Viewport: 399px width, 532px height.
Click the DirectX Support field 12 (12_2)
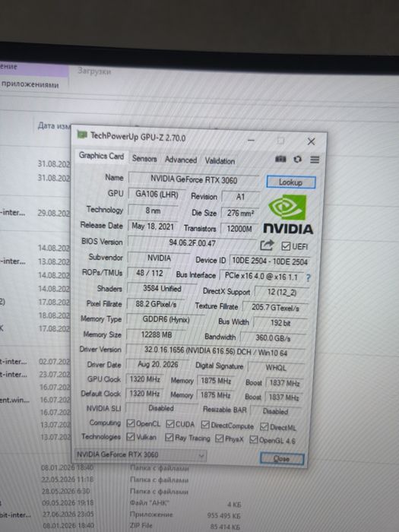point(281,292)
